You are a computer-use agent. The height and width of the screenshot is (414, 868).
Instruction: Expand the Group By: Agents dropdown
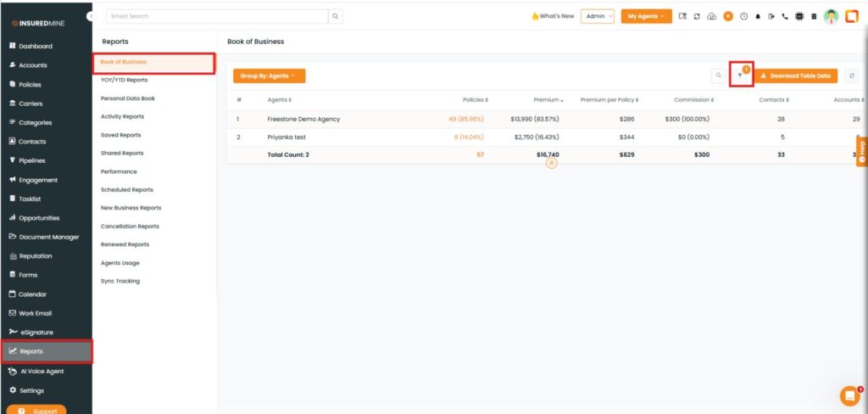point(269,76)
